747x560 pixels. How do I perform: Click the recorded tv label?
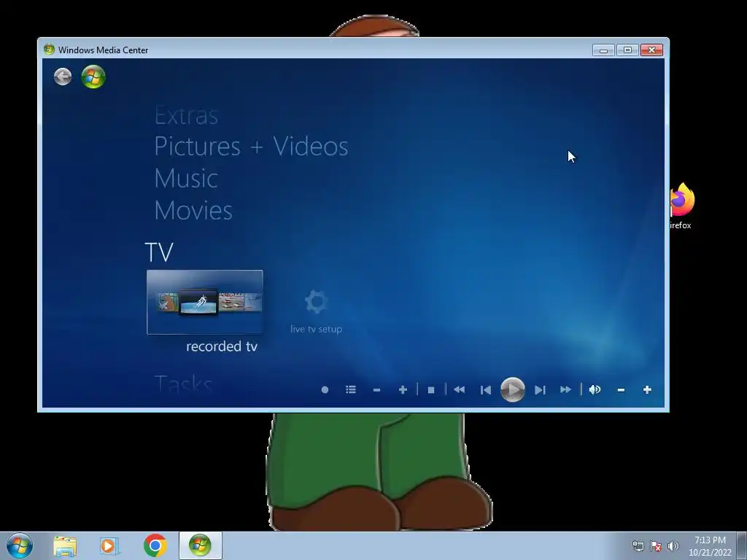[x=222, y=346]
